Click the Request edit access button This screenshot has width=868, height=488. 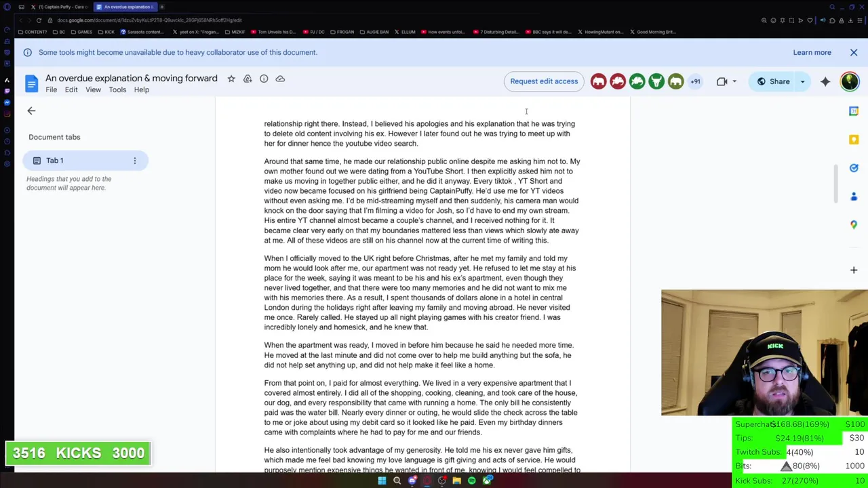click(544, 81)
